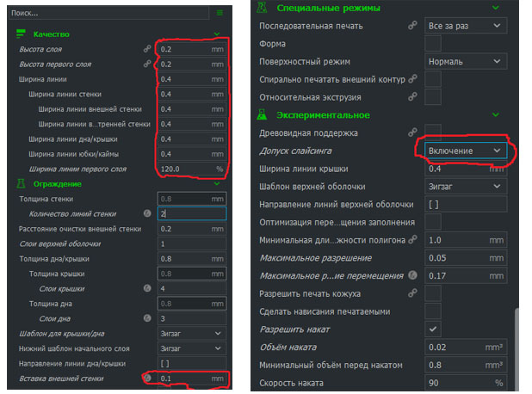Screen dimensions: 532x394
Task: Click Расстояние очистки внешней стенки field
Action: click(x=192, y=229)
